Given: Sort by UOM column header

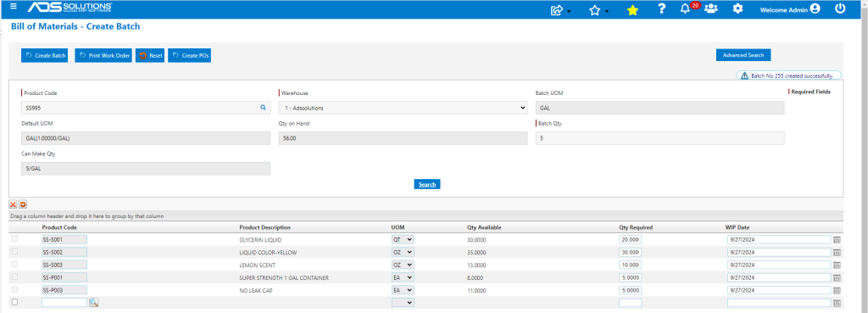Looking at the screenshot, I should [x=398, y=227].
